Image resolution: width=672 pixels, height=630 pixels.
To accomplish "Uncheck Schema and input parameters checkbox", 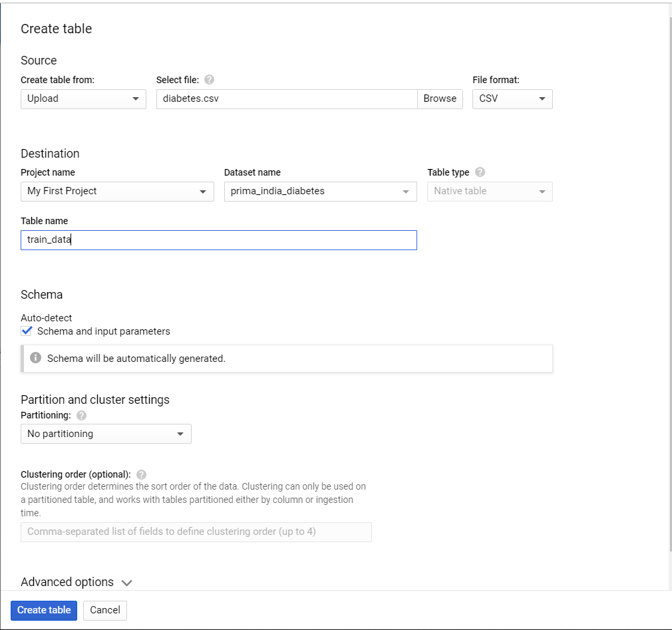I will click(x=27, y=331).
